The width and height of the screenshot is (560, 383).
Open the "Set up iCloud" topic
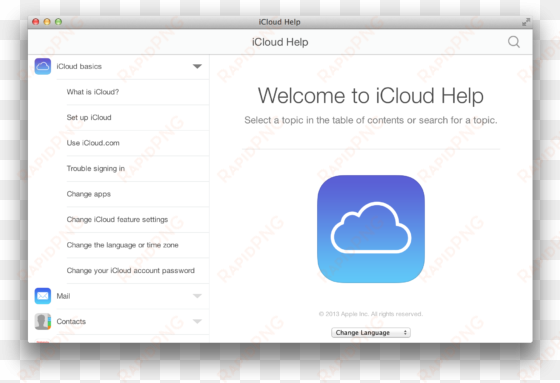[89, 118]
